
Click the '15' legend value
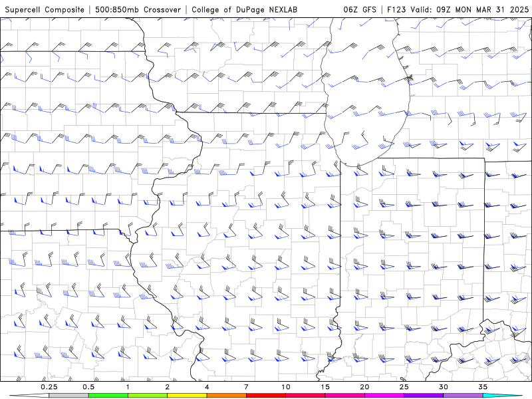pos(325,387)
